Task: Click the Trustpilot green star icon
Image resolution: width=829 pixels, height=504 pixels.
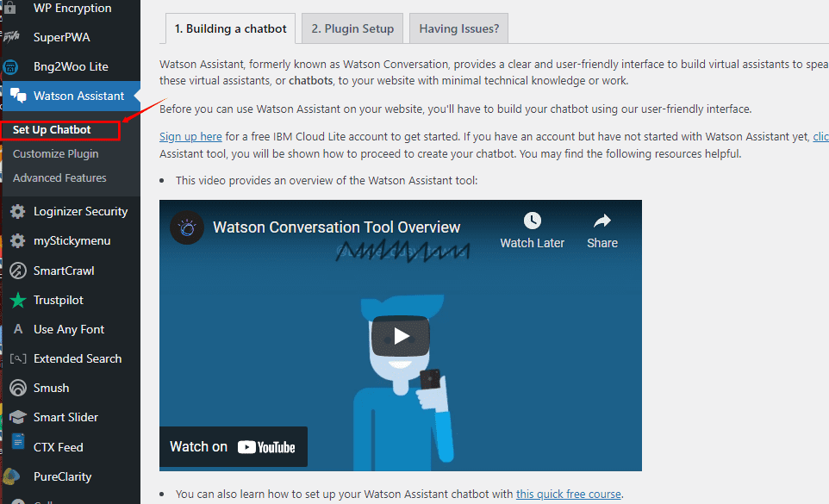Action: point(18,300)
